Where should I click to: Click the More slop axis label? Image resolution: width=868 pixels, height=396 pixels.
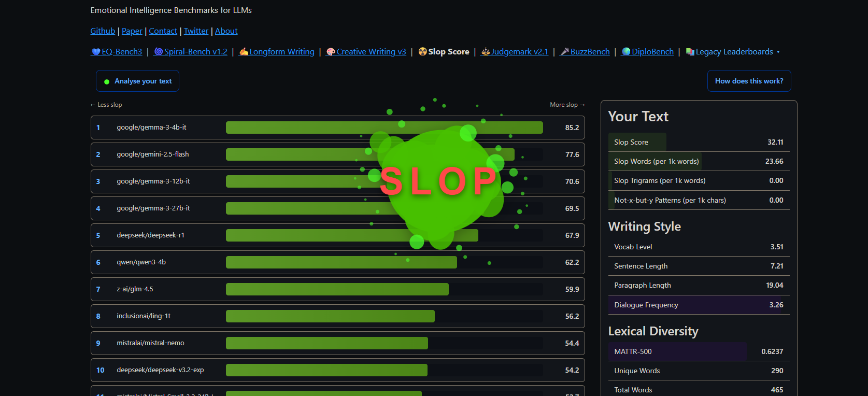567,105
